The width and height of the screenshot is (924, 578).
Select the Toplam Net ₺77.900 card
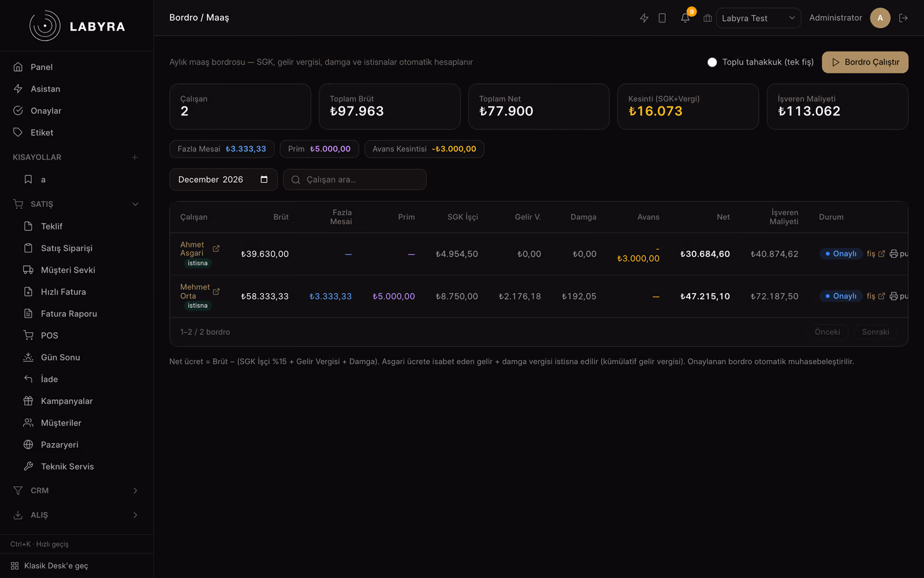coord(539,106)
